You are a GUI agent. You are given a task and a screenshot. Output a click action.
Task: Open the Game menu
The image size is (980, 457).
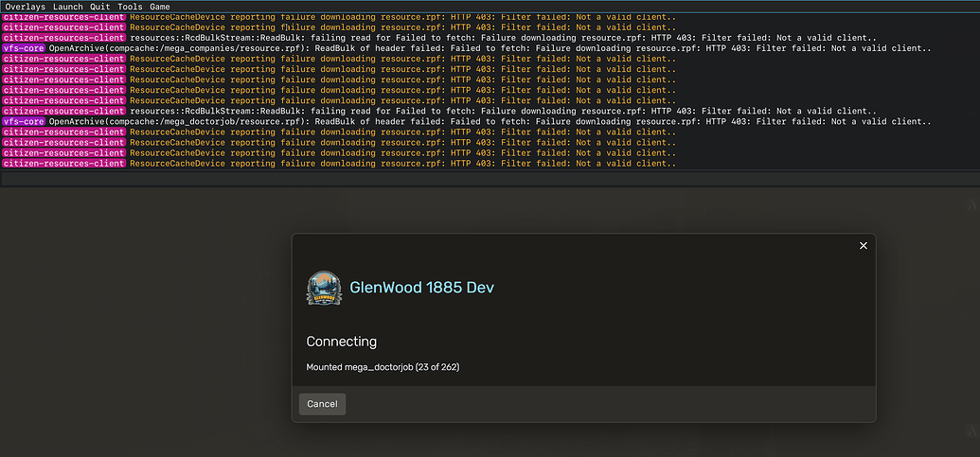[x=160, y=7]
